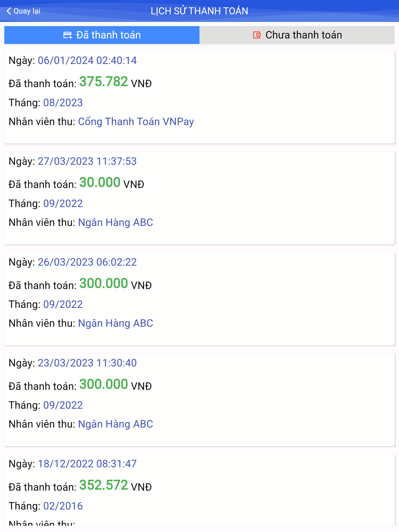
Task: Tap the back chevron arrow icon
Action: click(x=9, y=11)
